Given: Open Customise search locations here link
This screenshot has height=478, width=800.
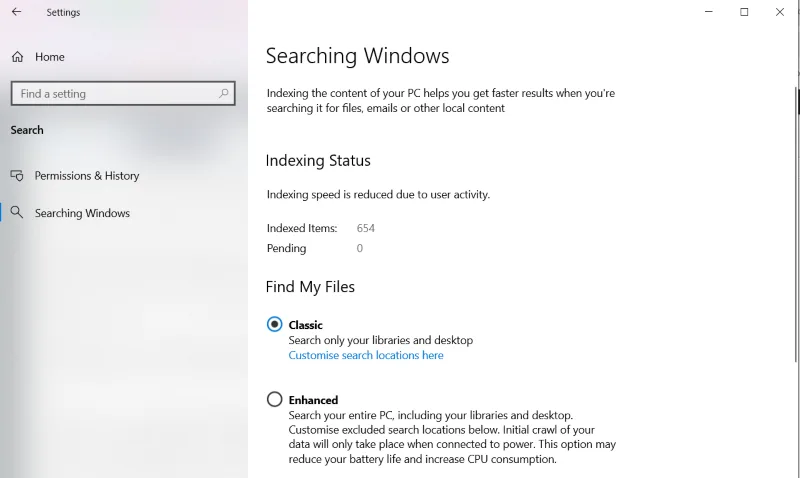Looking at the screenshot, I should (x=366, y=355).
